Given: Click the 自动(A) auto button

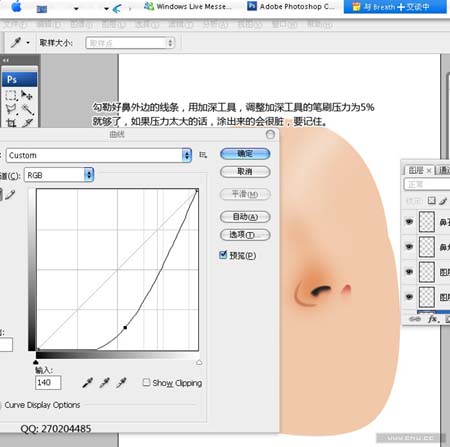Looking at the screenshot, I should (x=245, y=217).
